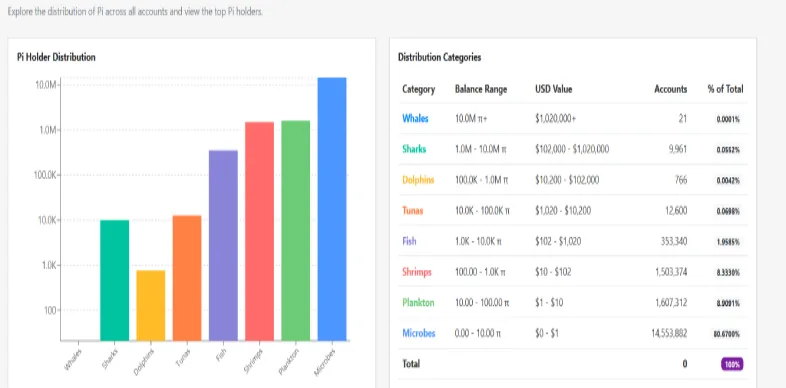This screenshot has width=786, height=388.
Task: Select the Accounts column header
Action: pyautogui.click(x=671, y=89)
